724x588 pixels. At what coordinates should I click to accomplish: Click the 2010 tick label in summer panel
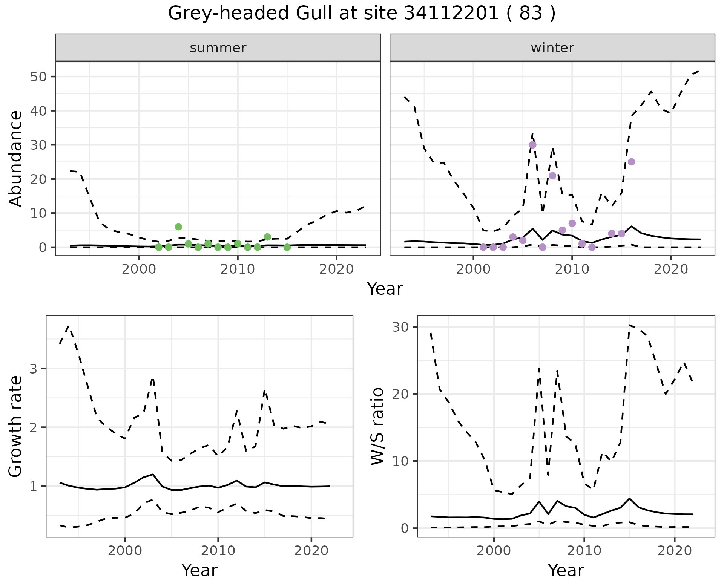pos(238,269)
